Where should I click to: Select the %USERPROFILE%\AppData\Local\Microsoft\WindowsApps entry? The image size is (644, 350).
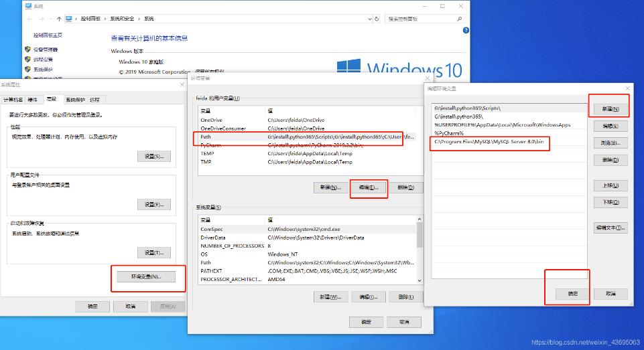pos(509,124)
